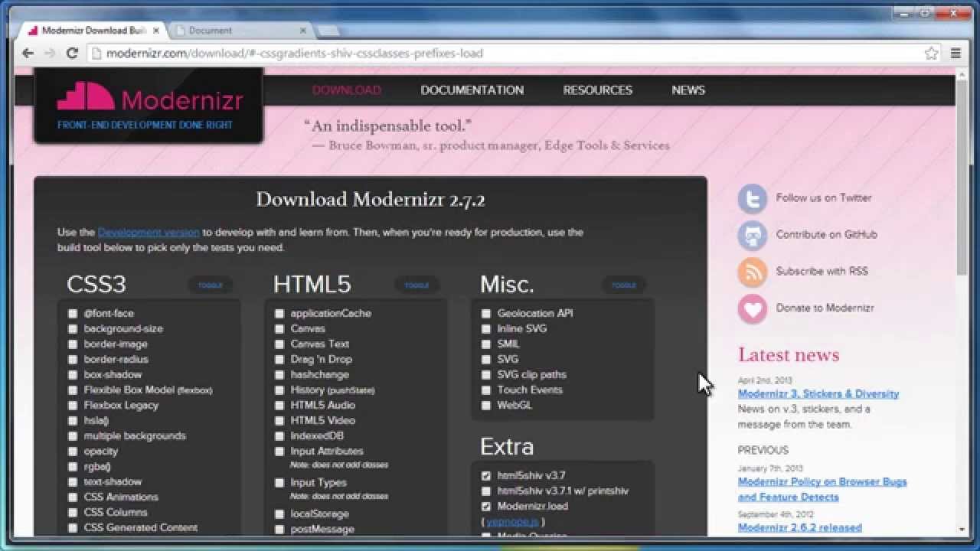Viewport: 980px width, 551px height.
Task: Click the browser forward arrow
Action: 50,53
